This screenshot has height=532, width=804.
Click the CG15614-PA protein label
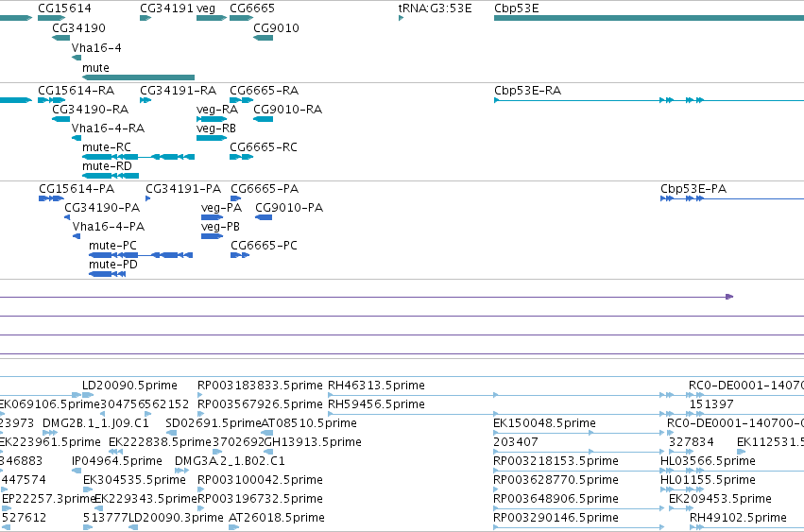pos(77,189)
